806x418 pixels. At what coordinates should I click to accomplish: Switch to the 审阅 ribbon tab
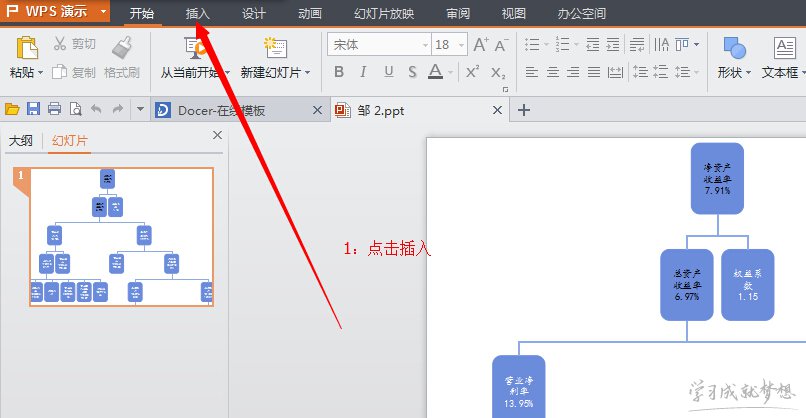(458, 13)
